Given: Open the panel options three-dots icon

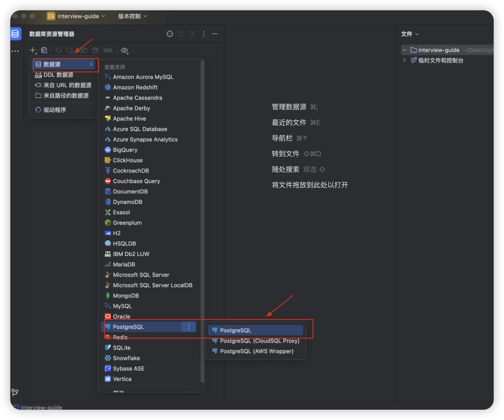Looking at the screenshot, I should tap(203, 33).
